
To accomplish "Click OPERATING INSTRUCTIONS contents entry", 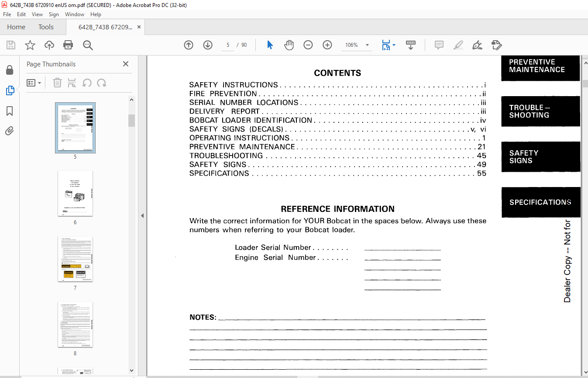I will pyautogui.click(x=337, y=138).
